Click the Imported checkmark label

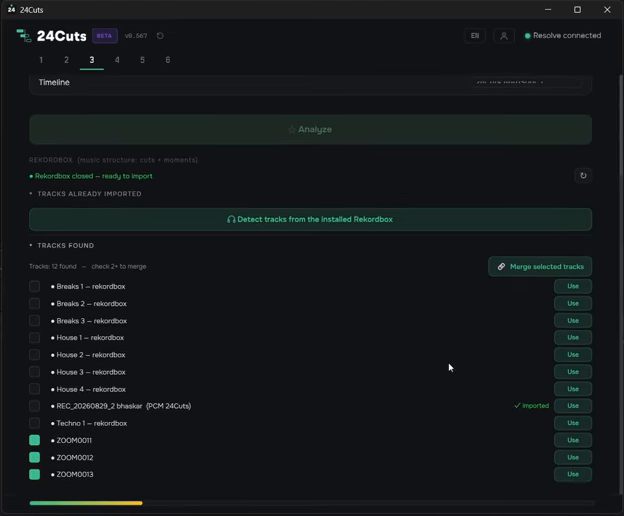(x=532, y=406)
